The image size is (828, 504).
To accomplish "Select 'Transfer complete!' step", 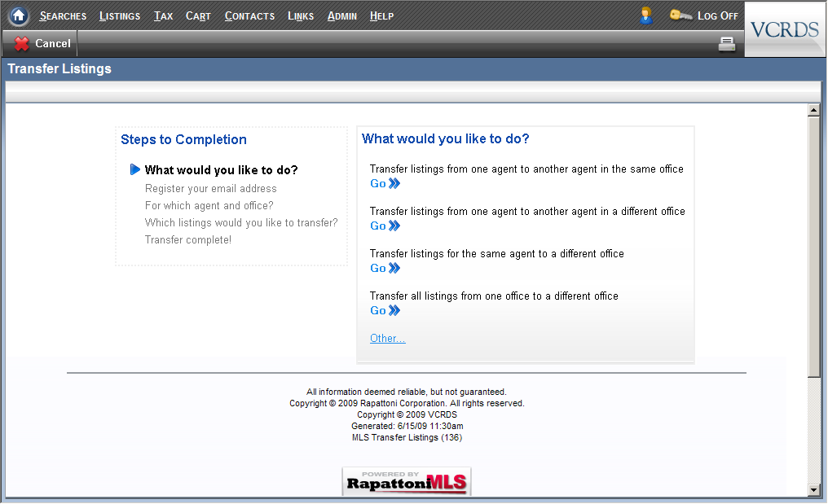I will pyautogui.click(x=188, y=239).
